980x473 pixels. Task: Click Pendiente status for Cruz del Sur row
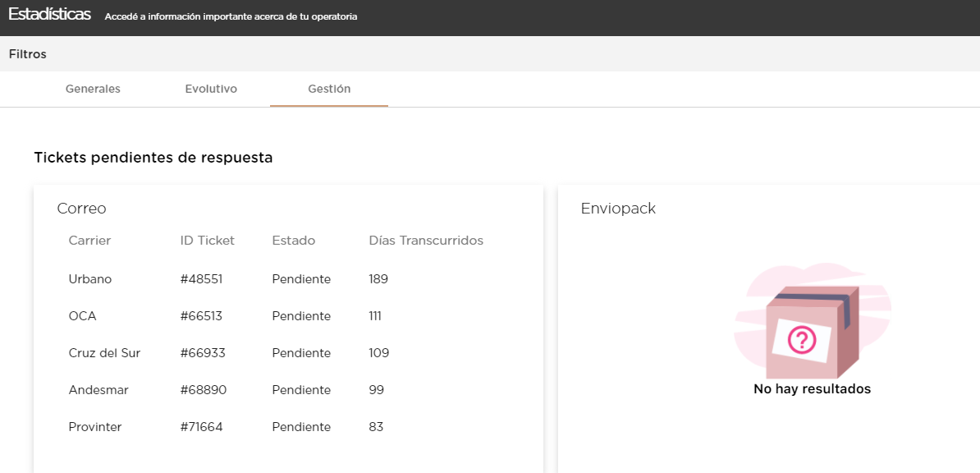pyautogui.click(x=301, y=353)
